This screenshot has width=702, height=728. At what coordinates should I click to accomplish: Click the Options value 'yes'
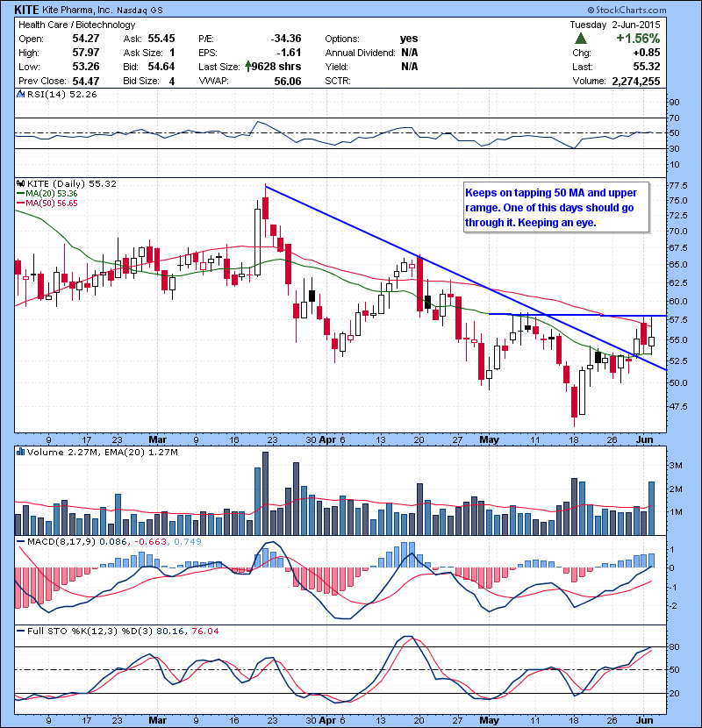click(x=409, y=39)
